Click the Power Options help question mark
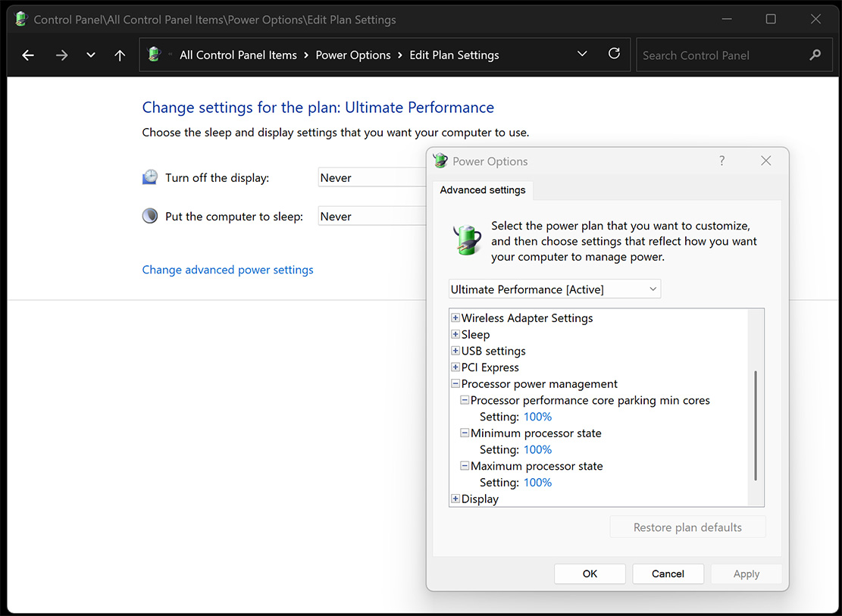 [x=721, y=161]
